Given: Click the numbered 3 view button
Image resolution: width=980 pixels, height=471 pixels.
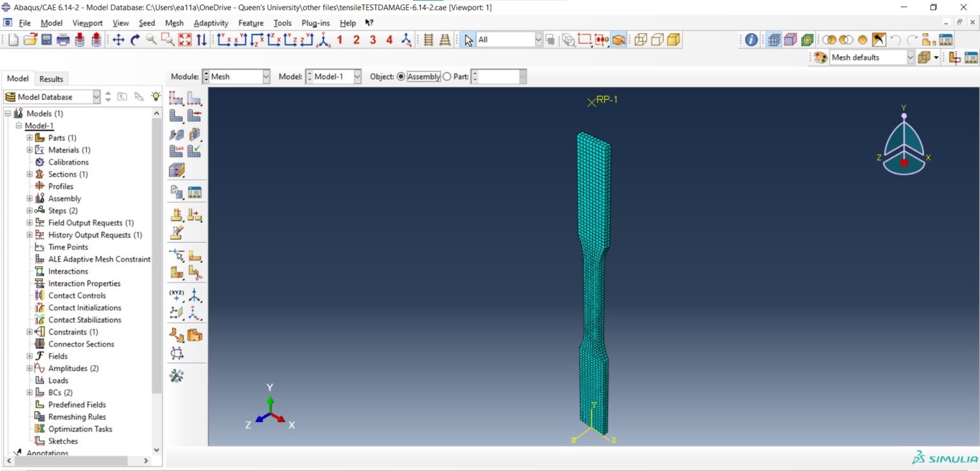Looking at the screenshot, I should [x=373, y=40].
